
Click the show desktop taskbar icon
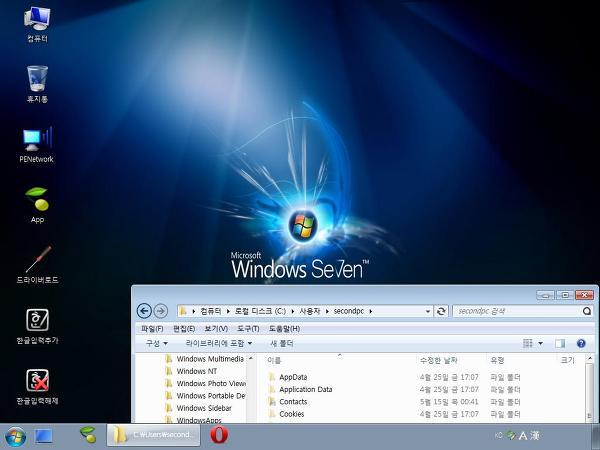43,436
